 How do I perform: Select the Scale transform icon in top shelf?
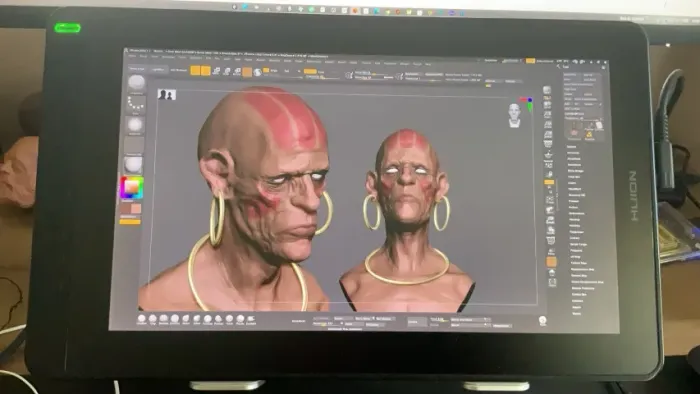[227, 71]
